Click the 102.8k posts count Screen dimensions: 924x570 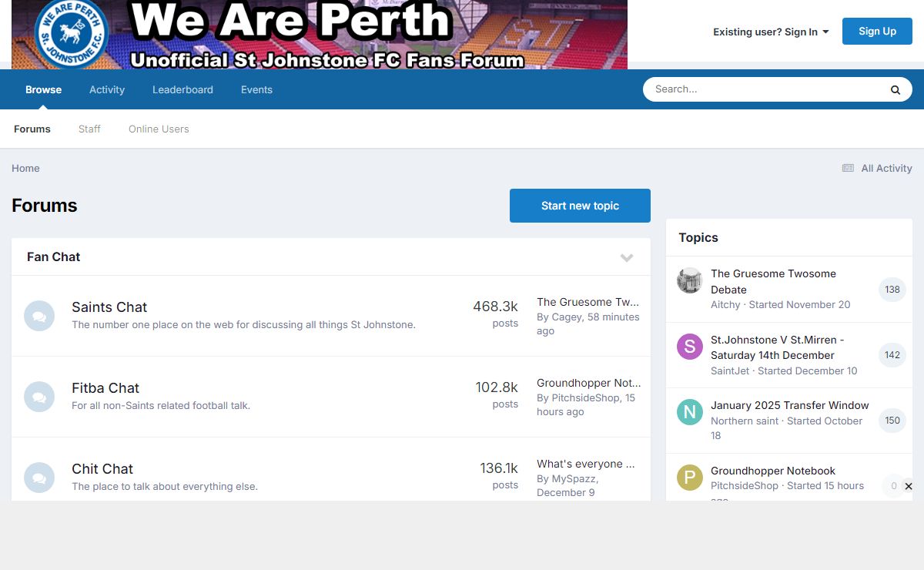tap(497, 387)
